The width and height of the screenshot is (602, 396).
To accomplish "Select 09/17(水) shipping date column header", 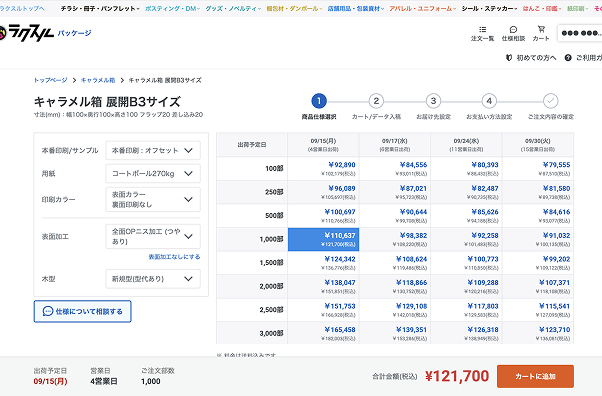I will 395,145.
